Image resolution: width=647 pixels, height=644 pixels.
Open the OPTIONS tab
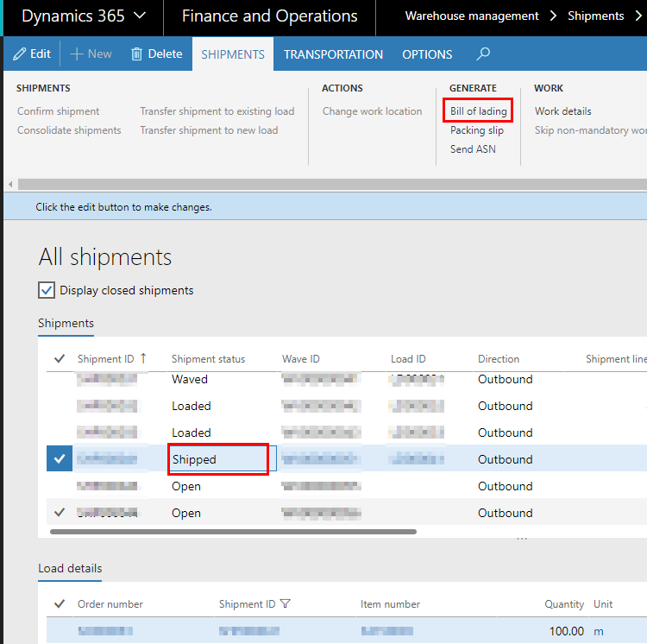tap(427, 54)
